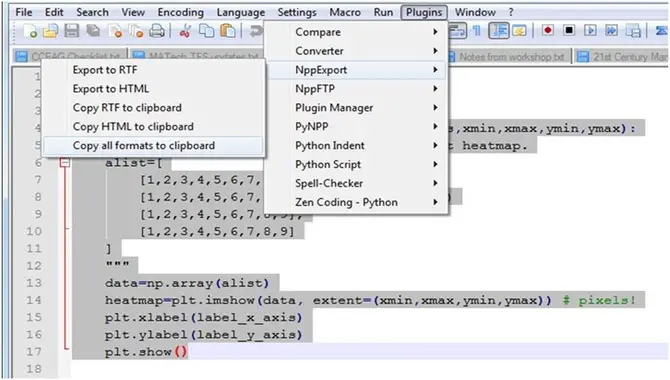Click the Start Recording macro icon

pos(548,30)
